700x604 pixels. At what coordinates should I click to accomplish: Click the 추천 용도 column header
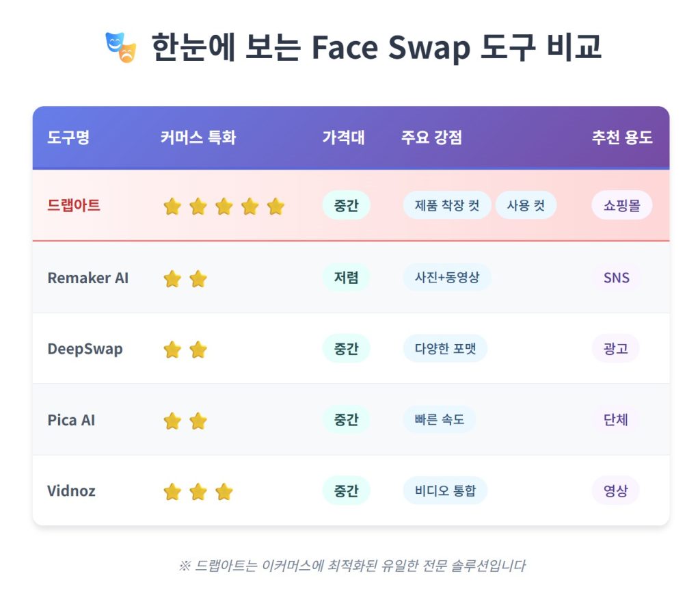point(622,137)
